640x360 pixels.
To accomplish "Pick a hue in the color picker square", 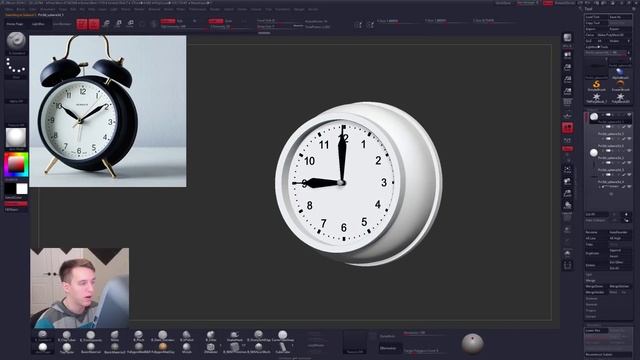I will point(16,164).
